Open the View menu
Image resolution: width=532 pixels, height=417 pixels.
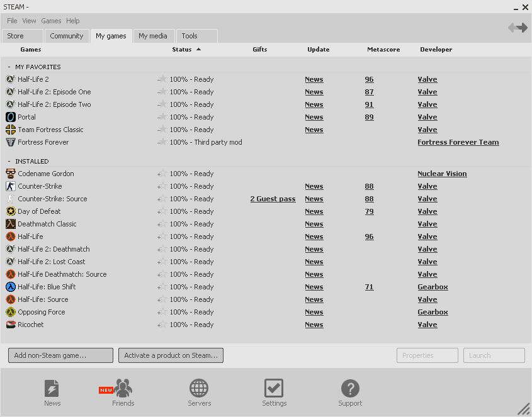(x=29, y=21)
